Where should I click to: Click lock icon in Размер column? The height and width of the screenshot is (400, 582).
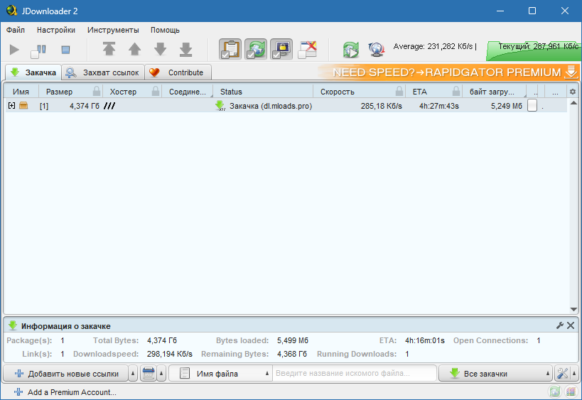pos(97,91)
